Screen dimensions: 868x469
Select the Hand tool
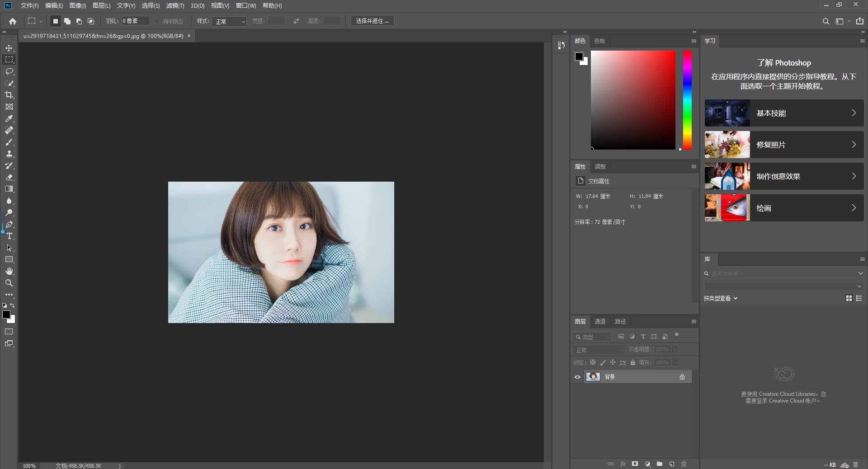(9, 271)
